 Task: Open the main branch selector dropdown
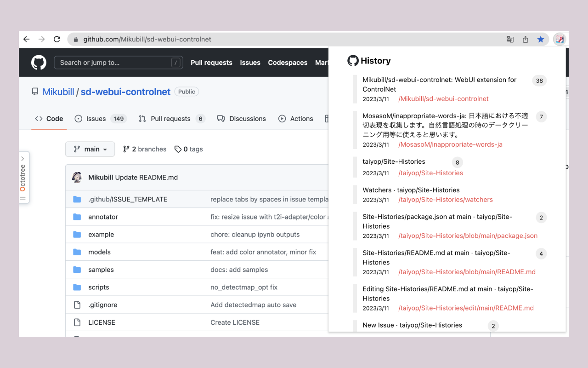tap(90, 149)
